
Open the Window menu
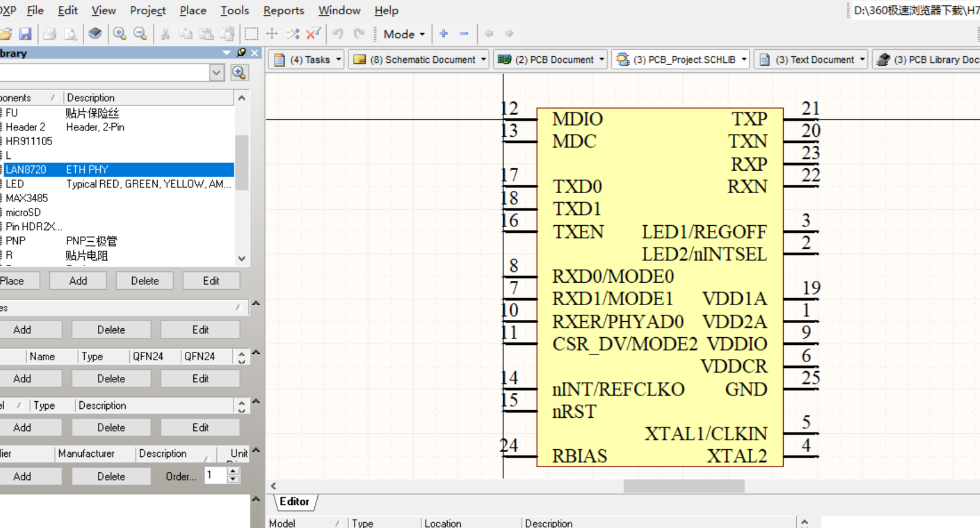pyautogui.click(x=339, y=11)
